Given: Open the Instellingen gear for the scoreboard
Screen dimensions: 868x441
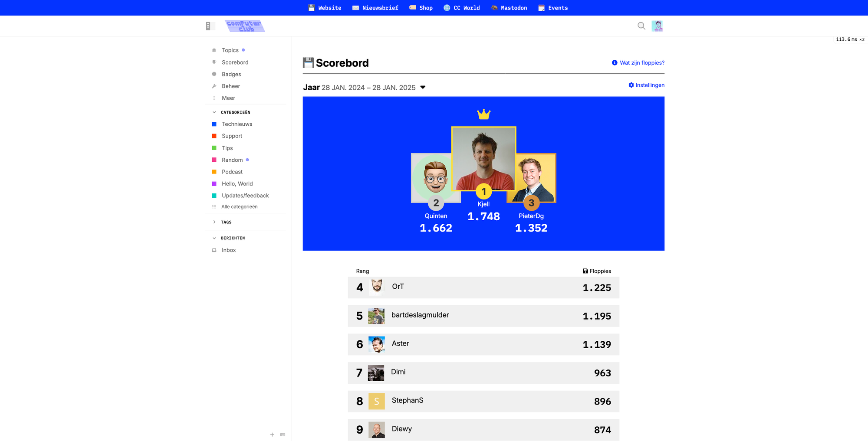Looking at the screenshot, I should point(646,85).
